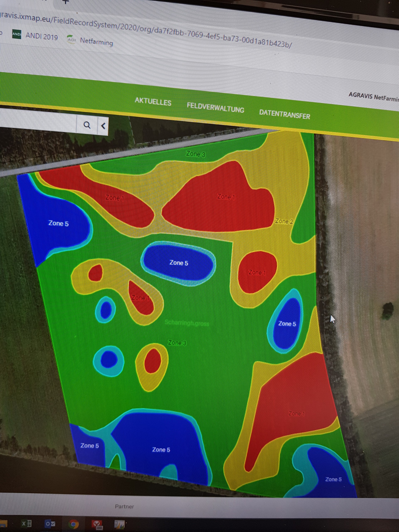
Task: Collapse the side panel with the chevron
Action: point(103,126)
